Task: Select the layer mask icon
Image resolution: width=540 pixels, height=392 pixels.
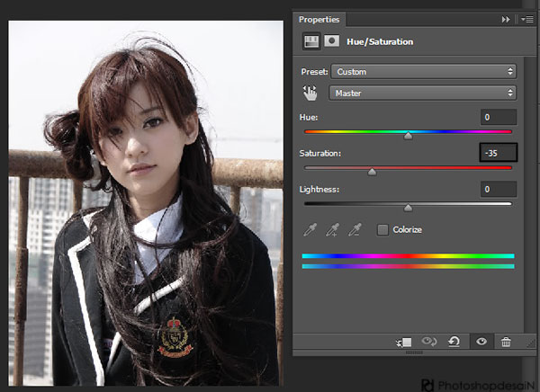Action: (331, 41)
